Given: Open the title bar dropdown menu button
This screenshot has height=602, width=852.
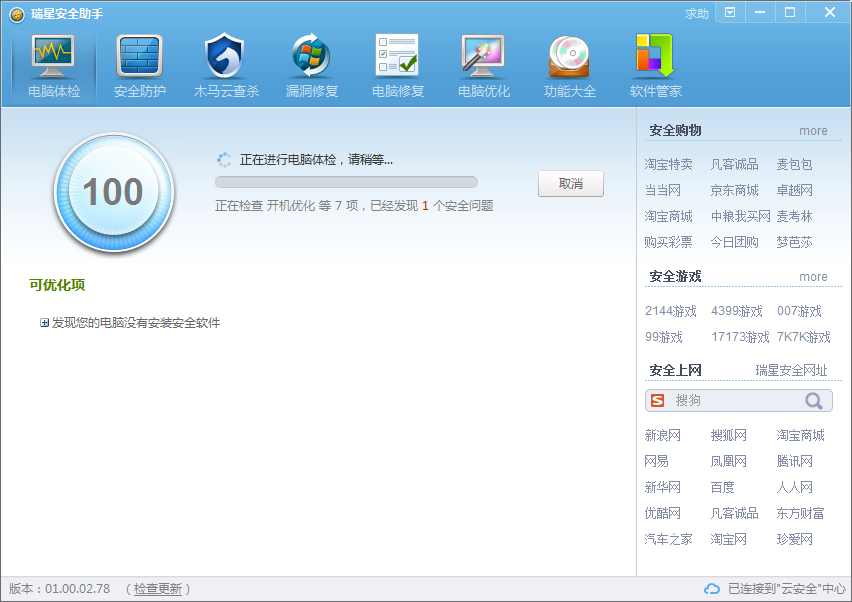Looking at the screenshot, I should tap(730, 13).
